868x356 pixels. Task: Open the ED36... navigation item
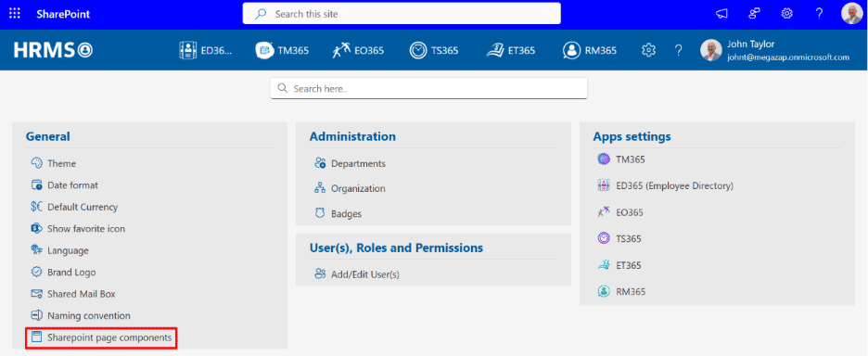tap(206, 50)
